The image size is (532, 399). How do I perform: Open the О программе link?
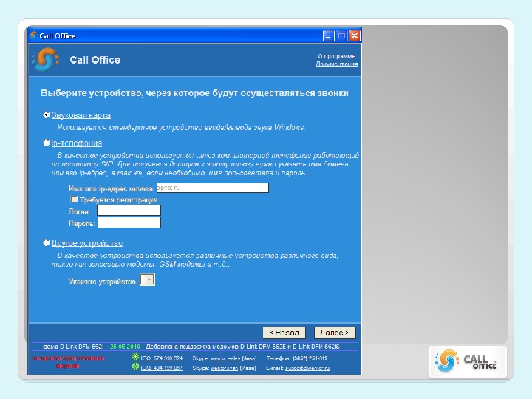coord(337,56)
